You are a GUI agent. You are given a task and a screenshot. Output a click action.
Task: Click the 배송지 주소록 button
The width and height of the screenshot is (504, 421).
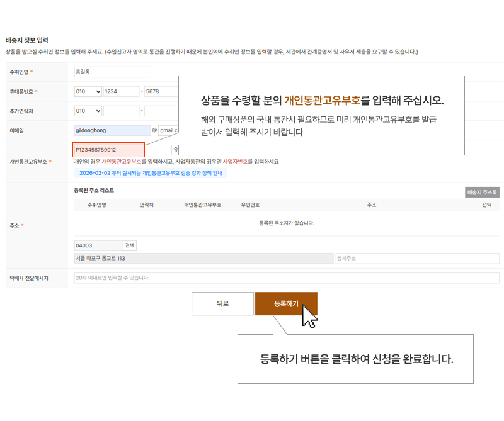pos(482,193)
